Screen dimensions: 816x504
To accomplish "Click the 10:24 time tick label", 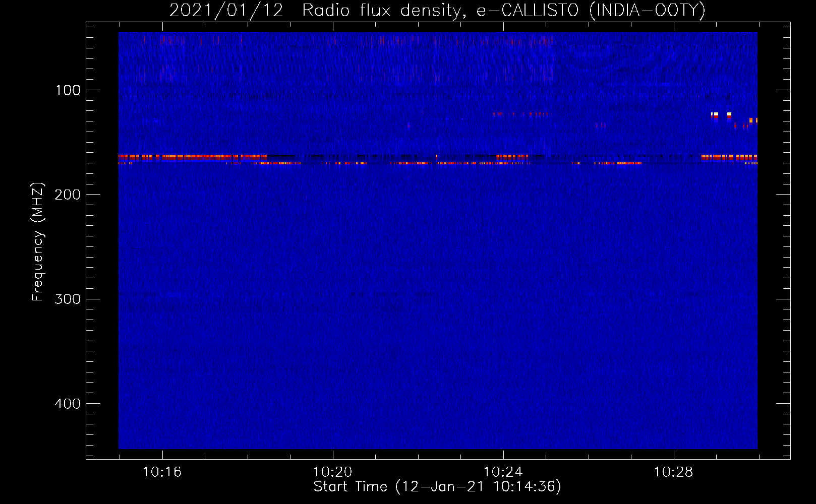I will click(x=503, y=472).
